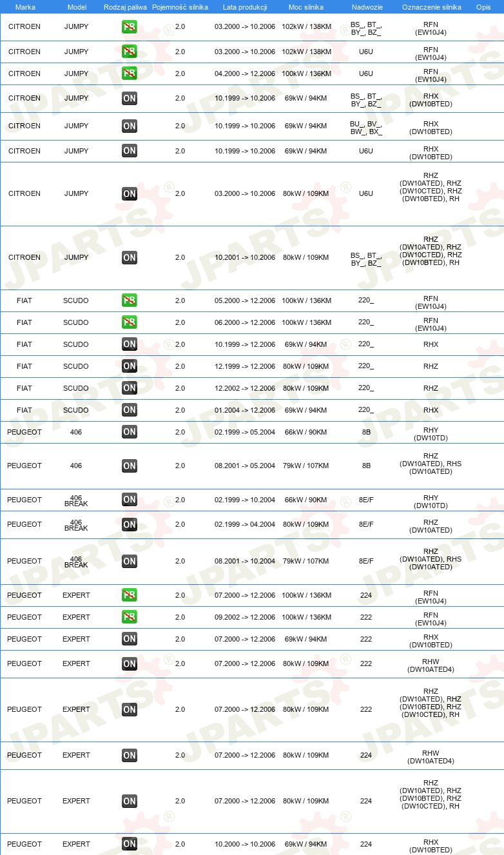The width and height of the screenshot is (504, 855).
Task: Click the 66kW / 90KM cell in 406 Break row
Action: [x=306, y=500]
